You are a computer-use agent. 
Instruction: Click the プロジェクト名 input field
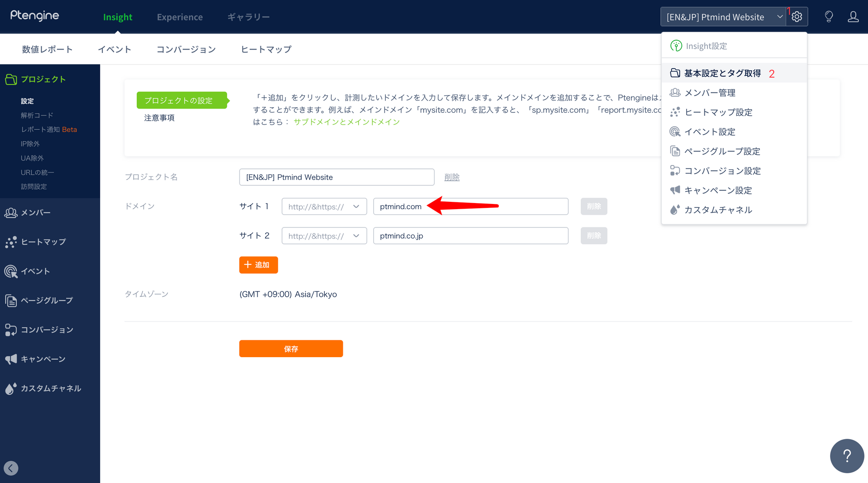click(336, 177)
